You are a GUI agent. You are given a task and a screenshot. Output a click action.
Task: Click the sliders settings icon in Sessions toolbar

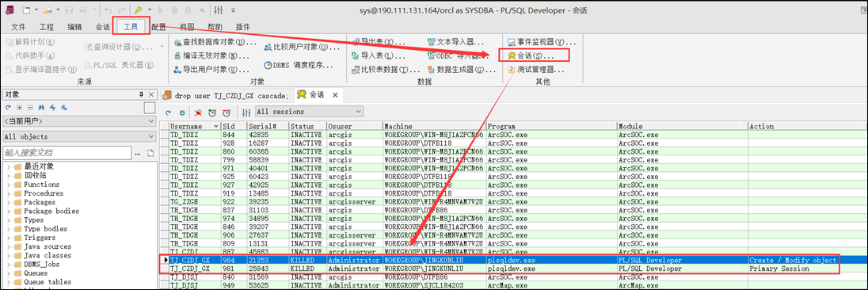pyautogui.click(x=246, y=113)
